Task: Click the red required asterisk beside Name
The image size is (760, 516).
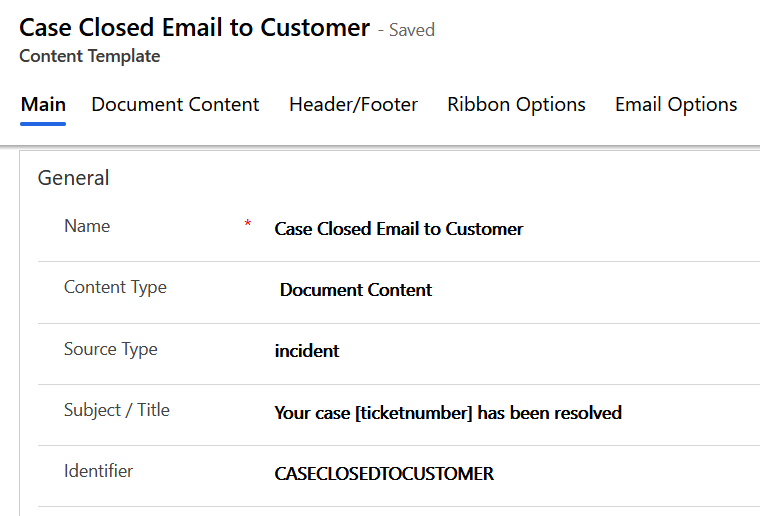Action: coord(248,224)
